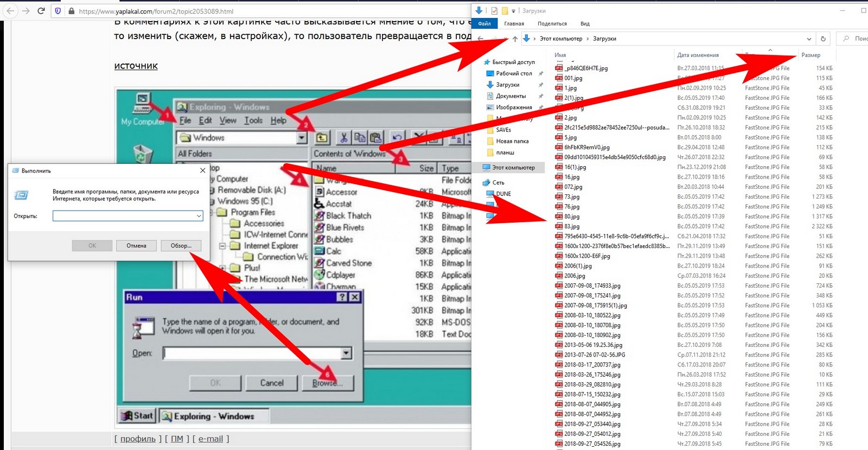
Task: Click the Этот компьютер breadcrumb in the address bar
Action: tap(561, 39)
